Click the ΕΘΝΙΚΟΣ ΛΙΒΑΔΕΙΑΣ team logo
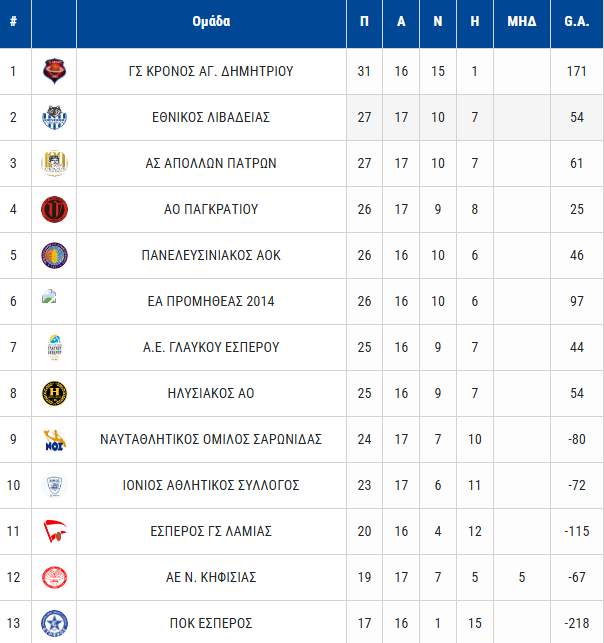The image size is (604, 643). coord(54,117)
